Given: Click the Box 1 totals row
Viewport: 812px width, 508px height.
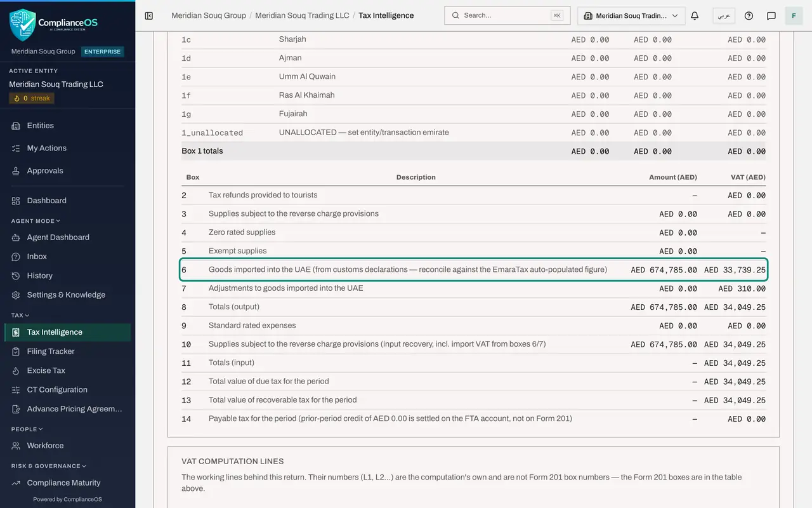Looking at the screenshot, I should click(x=473, y=151).
